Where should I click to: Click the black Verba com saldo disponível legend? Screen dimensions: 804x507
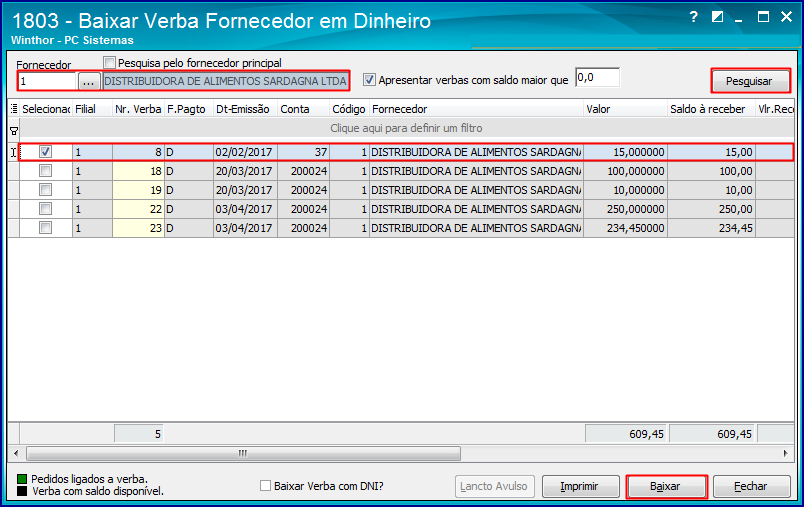pos(22,491)
